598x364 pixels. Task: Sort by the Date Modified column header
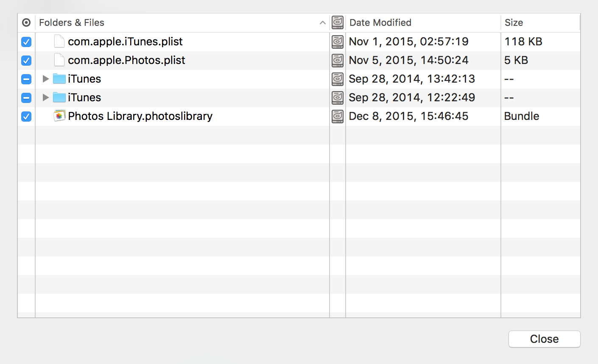[423, 23]
